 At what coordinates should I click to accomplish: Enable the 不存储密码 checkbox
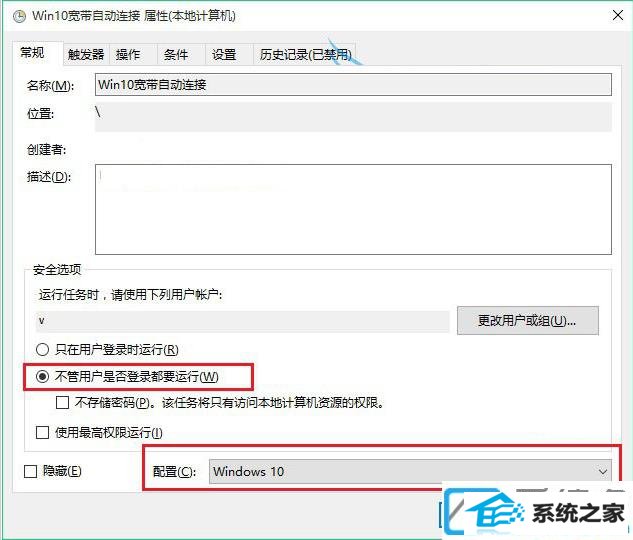tap(62, 402)
